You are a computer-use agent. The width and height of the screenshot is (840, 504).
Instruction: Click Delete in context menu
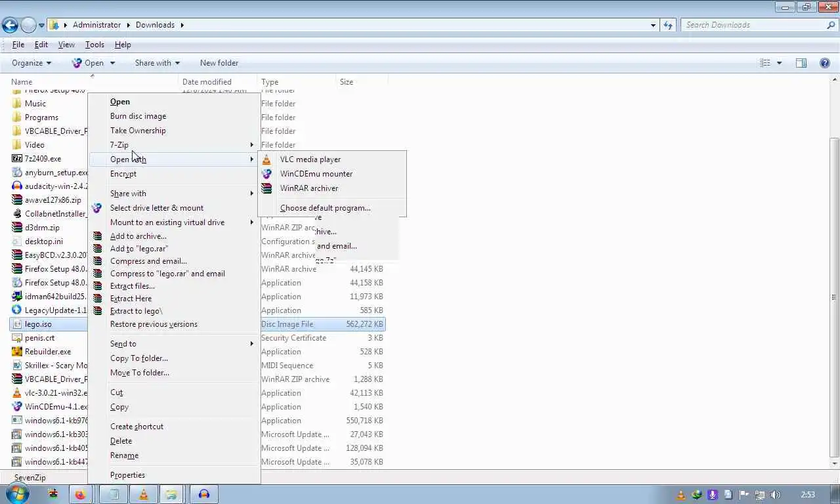click(x=121, y=441)
